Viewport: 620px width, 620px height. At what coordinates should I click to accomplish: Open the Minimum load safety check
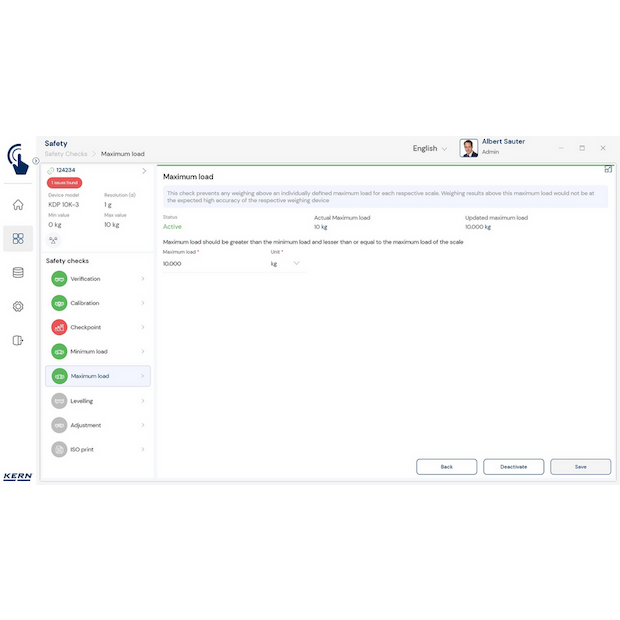[98, 352]
